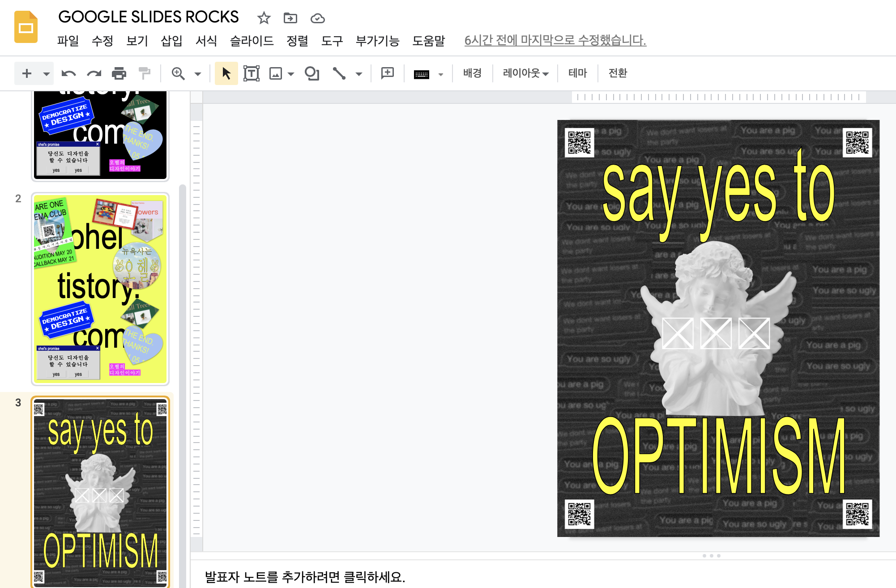
Task: Open the last edited 6시간 전 link
Action: pyautogui.click(x=555, y=40)
